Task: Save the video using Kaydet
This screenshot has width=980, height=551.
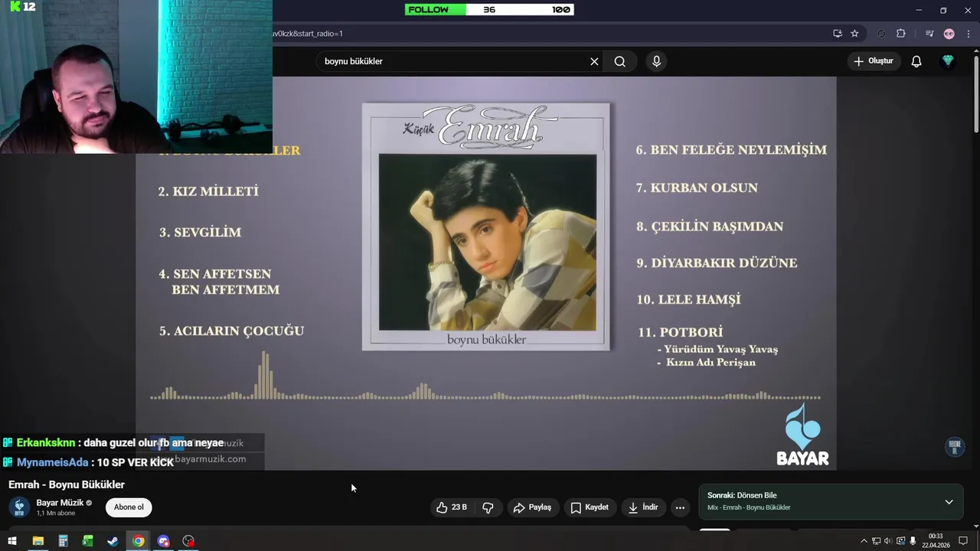Action: pyautogui.click(x=590, y=507)
